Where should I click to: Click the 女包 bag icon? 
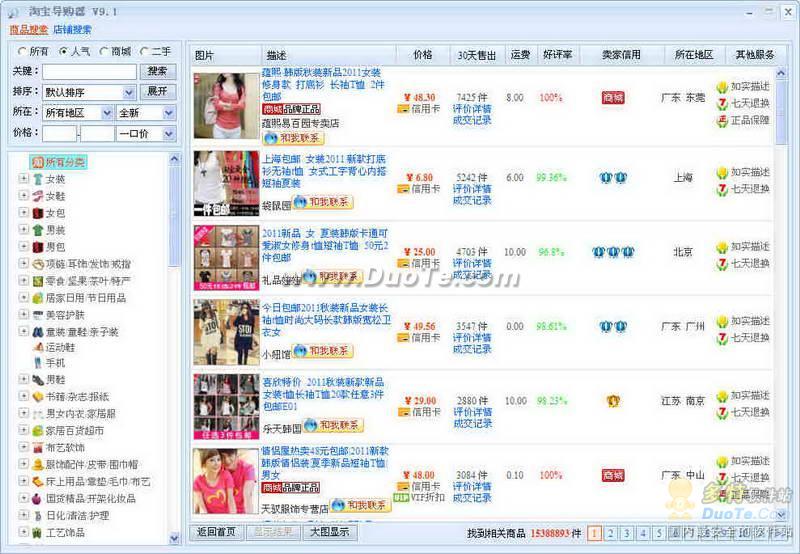click(x=38, y=213)
